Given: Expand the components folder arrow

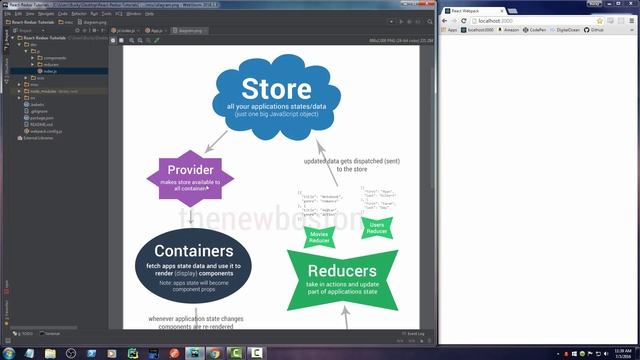Looking at the screenshot, I should pyautogui.click(x=33, y=58).
